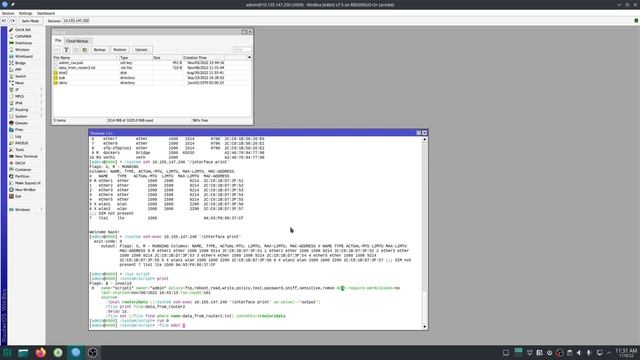Viewport: 640px width, 360px height.
Task: Open the RADIUS sidebar item
Action: coord(21,143)
